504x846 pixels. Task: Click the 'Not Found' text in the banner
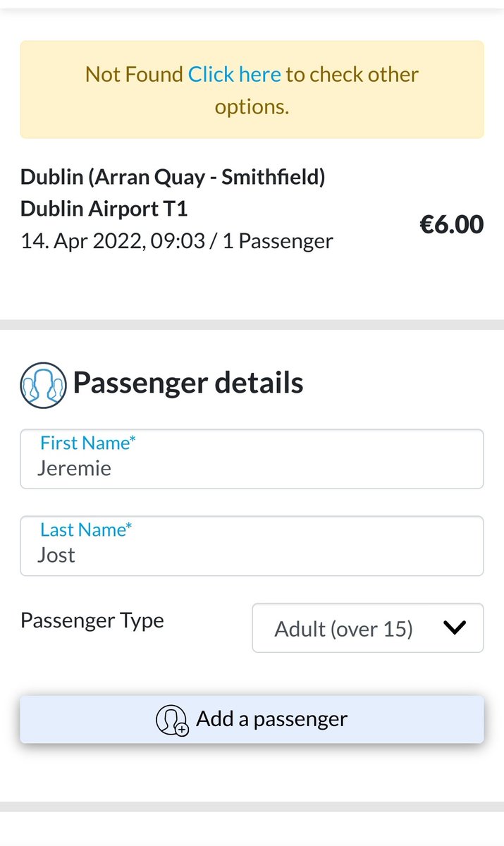pyautogui.click(x=134, y=74)
